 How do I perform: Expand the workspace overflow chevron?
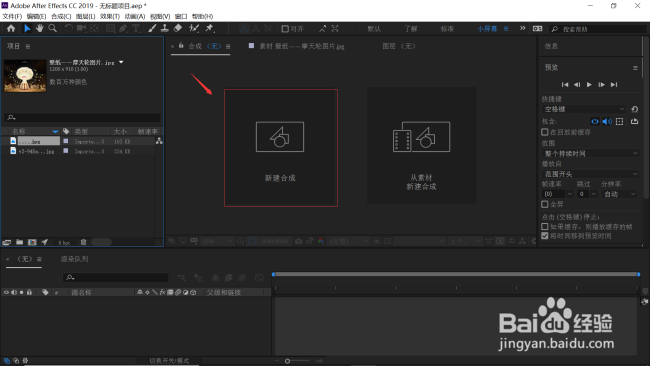522,28
